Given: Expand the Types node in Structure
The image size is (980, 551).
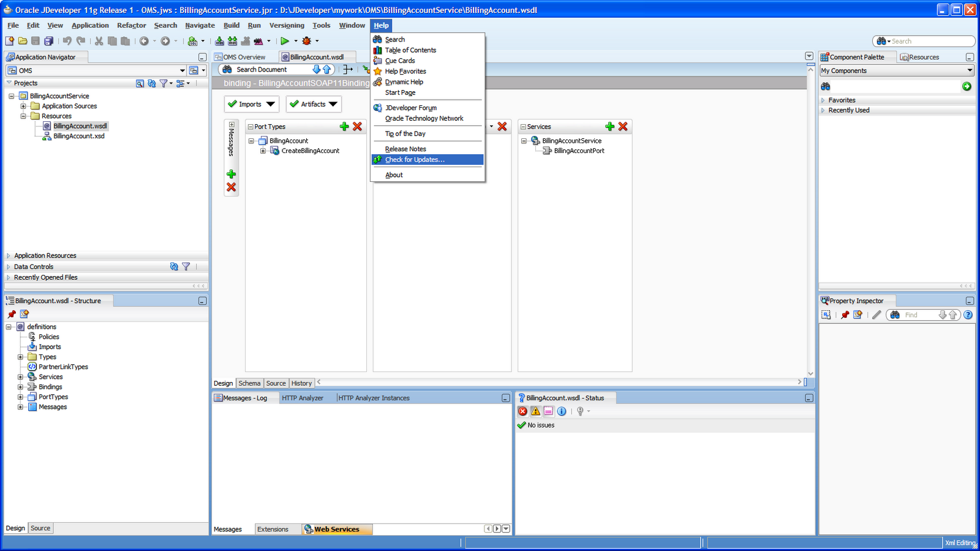Looking at the screenshot, I should click(x=20, y=357).
